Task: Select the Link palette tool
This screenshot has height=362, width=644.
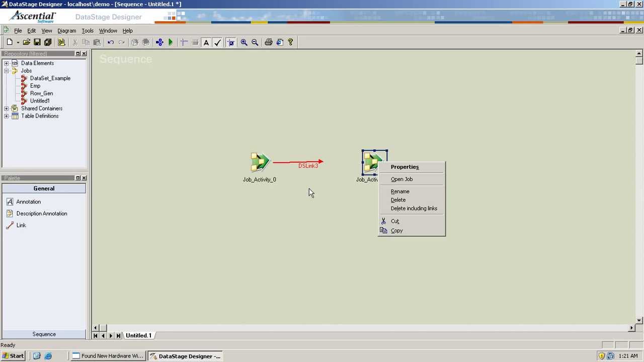Action: pyautogui.click(x=21, y=225)
